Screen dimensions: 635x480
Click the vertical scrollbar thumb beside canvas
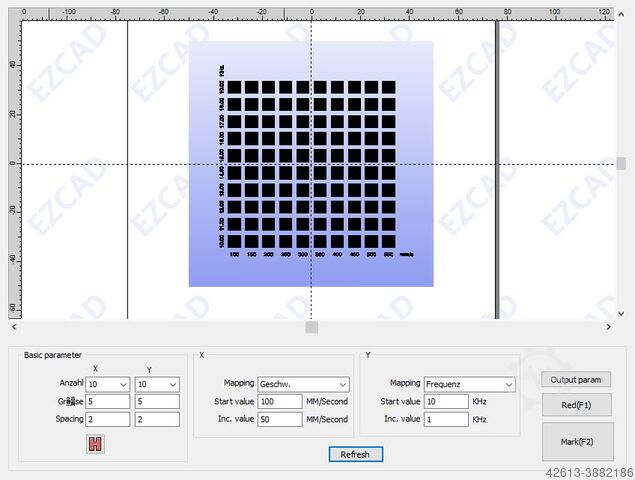click(x=621, y=163)
